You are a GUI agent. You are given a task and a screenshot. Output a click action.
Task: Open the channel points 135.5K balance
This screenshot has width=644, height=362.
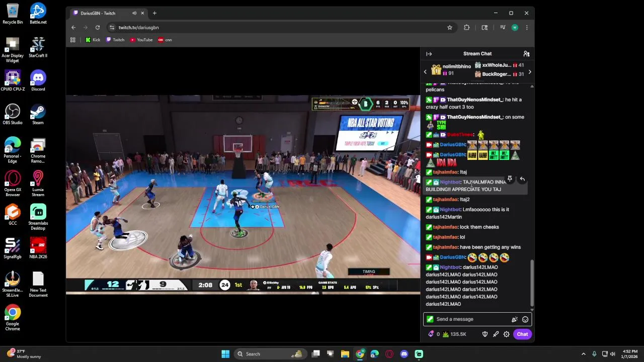click(x=454, y=334)
